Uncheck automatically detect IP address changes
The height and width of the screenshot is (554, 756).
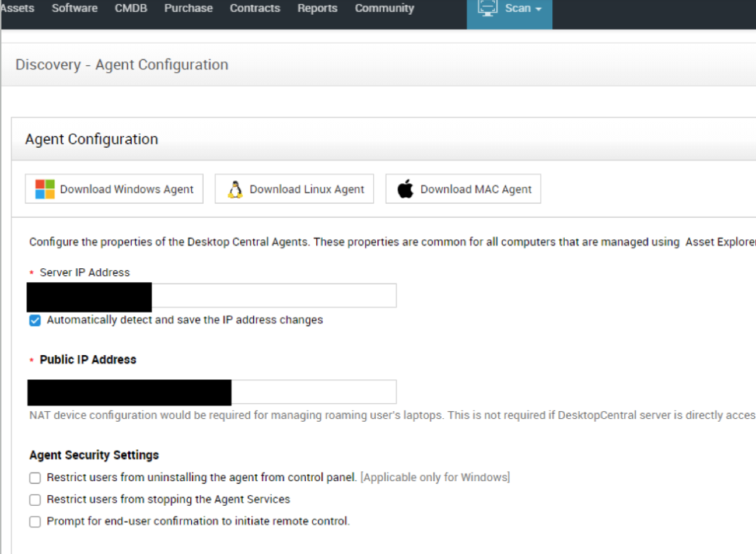pyautogui.click(x=35, y=321)
